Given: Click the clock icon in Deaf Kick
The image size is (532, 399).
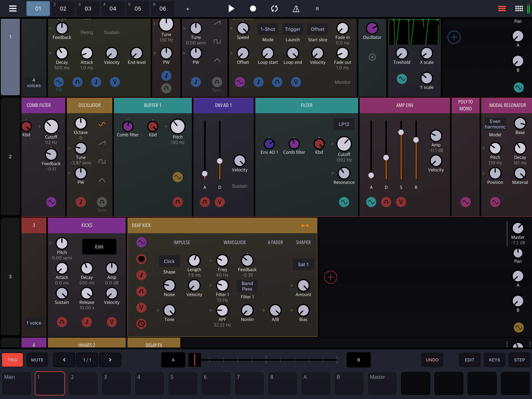Looking at the screenshot, I should click(141, 324).
